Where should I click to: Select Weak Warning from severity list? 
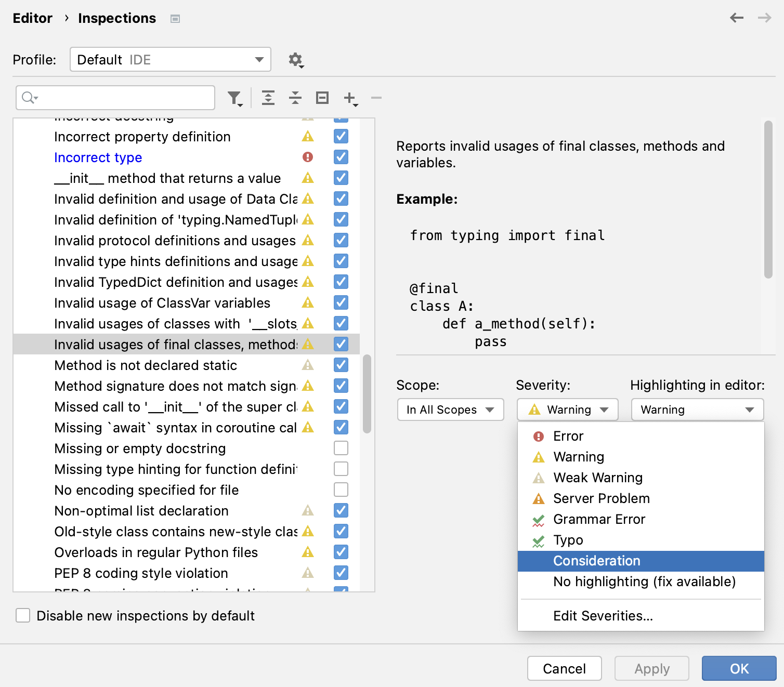tap(598, 478)
